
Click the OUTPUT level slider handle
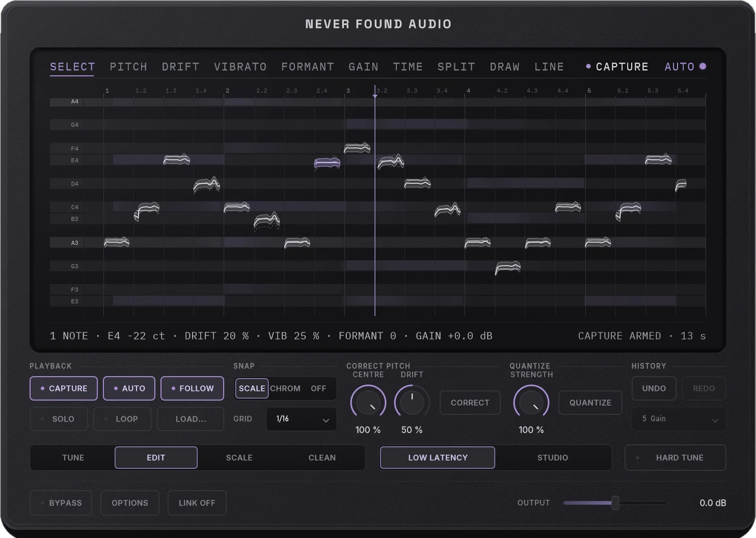click(x=615, y=503)
